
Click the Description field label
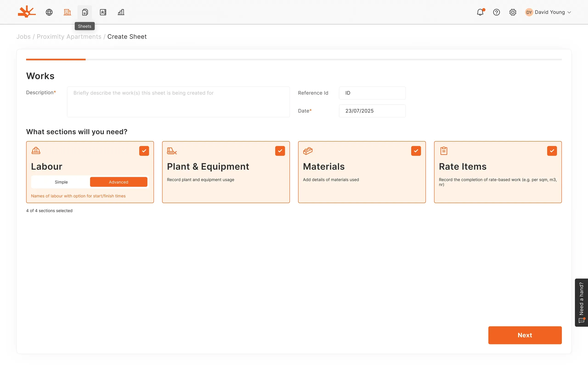[x=41, y=92]
